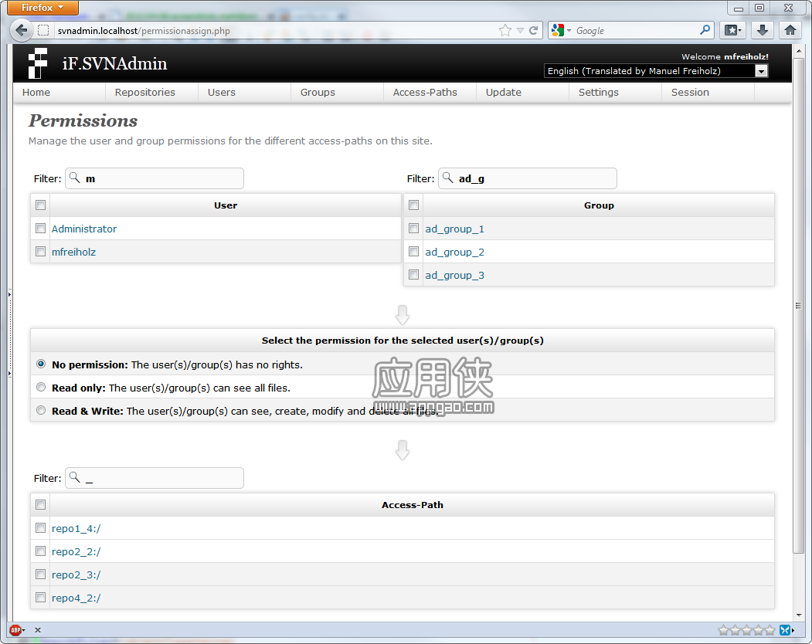This screenshot has height=644, width=812.
Task: Click the search magnifier in the Google box
Action: [x=705, y=30]
